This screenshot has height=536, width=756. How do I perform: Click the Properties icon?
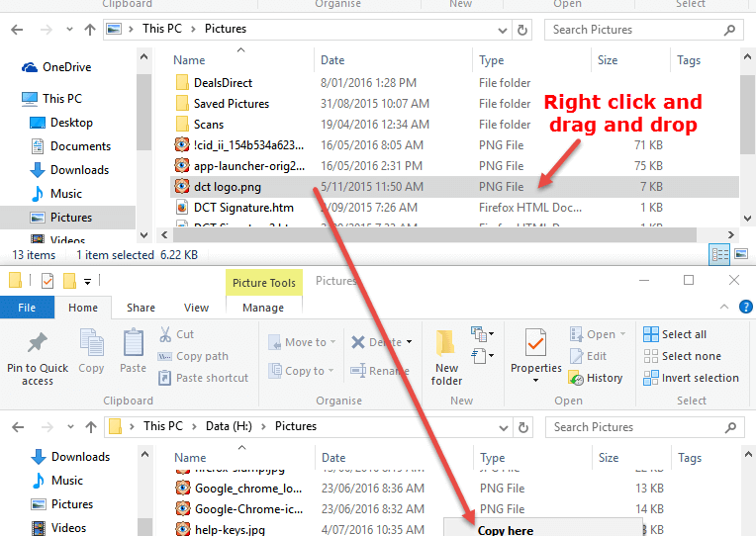tap(535, 343)
